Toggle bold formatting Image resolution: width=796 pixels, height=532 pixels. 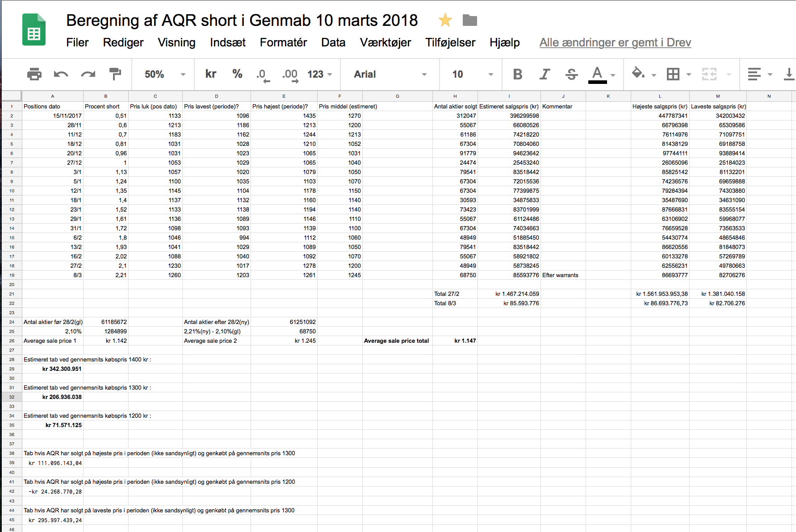coord(518,74)
